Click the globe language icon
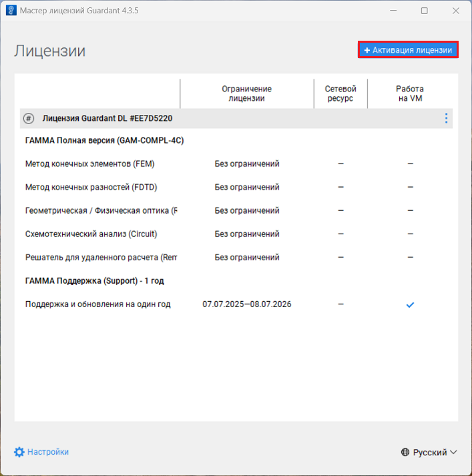 tap(405, 453)
